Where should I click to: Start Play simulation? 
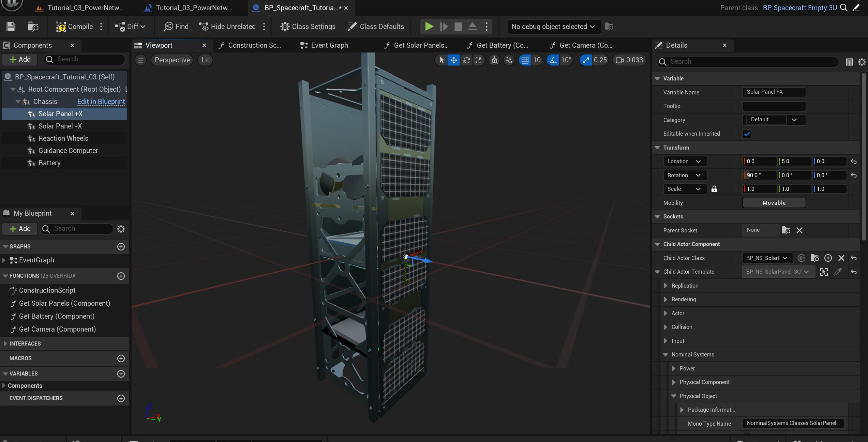(x=429, y=27)
